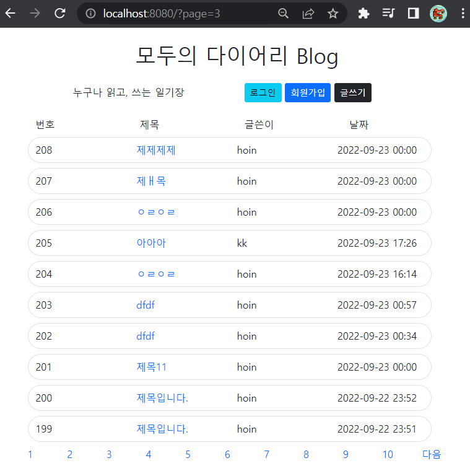Image resolution: width=470 pixels, height=476 pixels.
Task: Toggle the browser side panel icon
Action: click(413, 14)
